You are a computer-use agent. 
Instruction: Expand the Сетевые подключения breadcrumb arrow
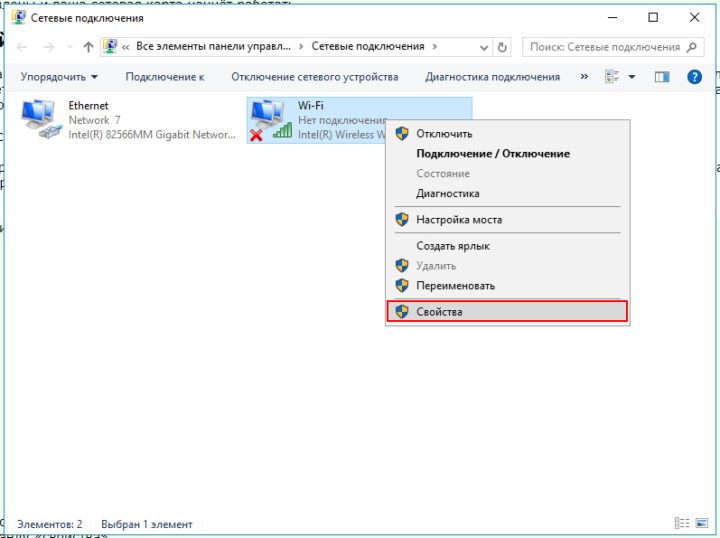click(x=434, y=46)
